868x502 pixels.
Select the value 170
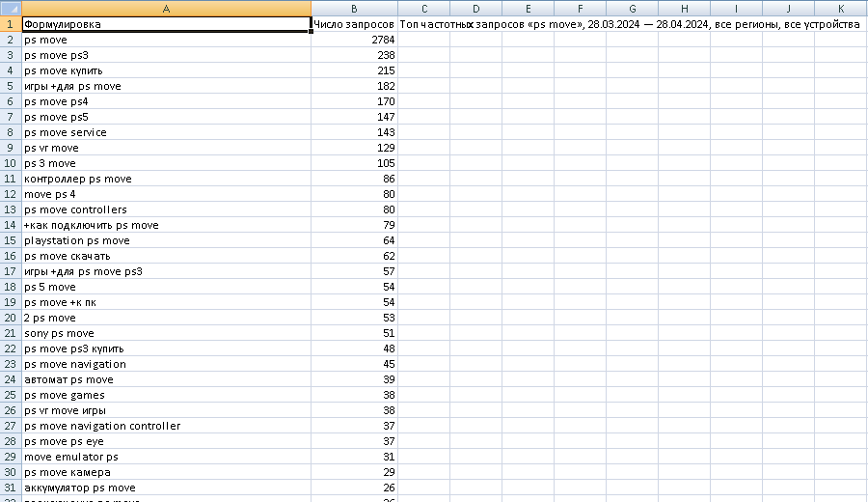coord(354,101)
